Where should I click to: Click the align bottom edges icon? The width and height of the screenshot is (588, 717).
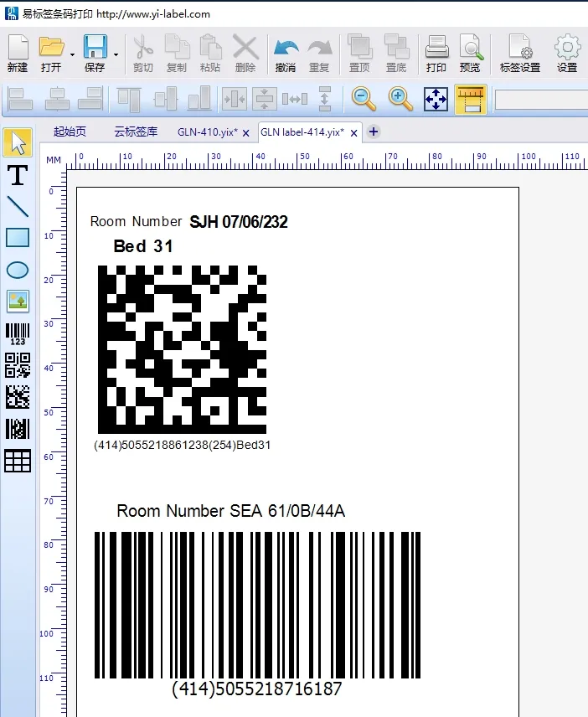tap(200, 99)
